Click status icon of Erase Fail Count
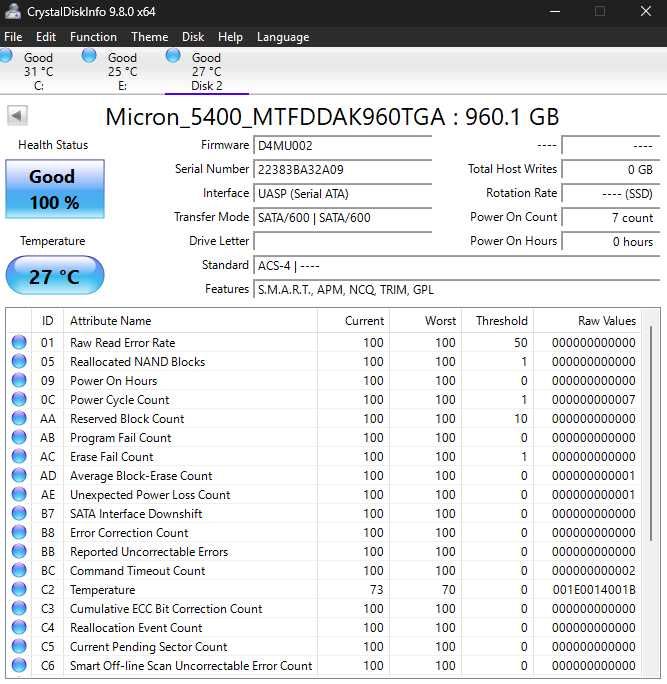The height and width of the screenshot is (684, 667). coord(19,456)
